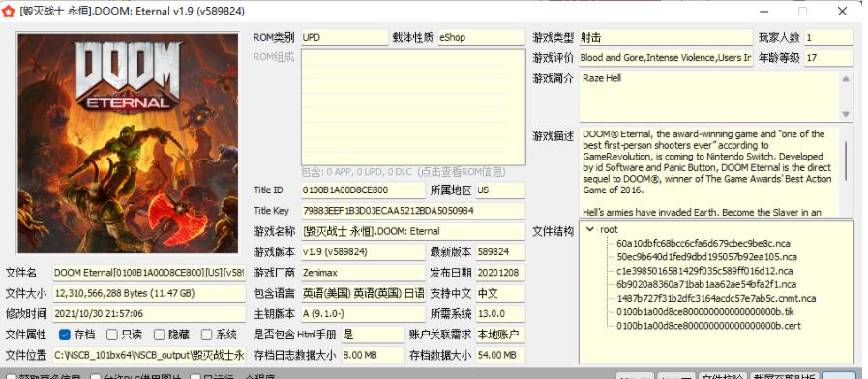
Task: Click the 文件位置 path field
Action: (149, 355)
